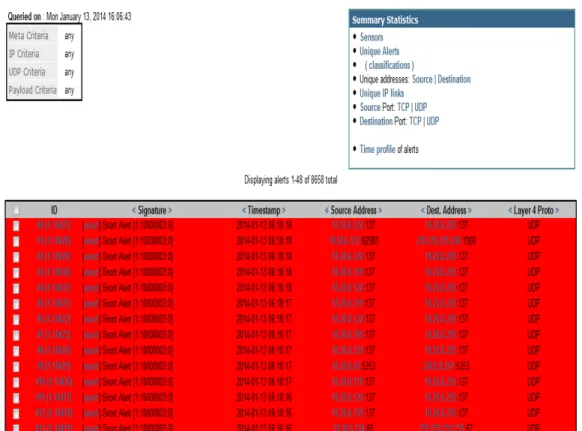Click the 'any' value beside Meta Criteria

point(69,36)
